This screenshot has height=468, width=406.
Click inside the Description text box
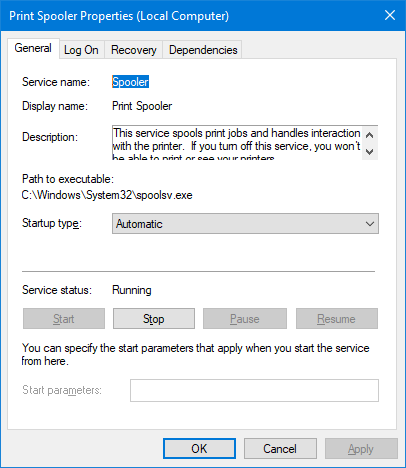point(237,143)
